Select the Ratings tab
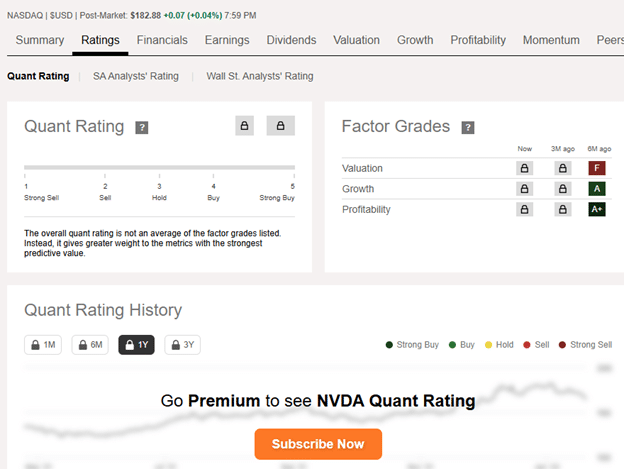 (100, 40)
